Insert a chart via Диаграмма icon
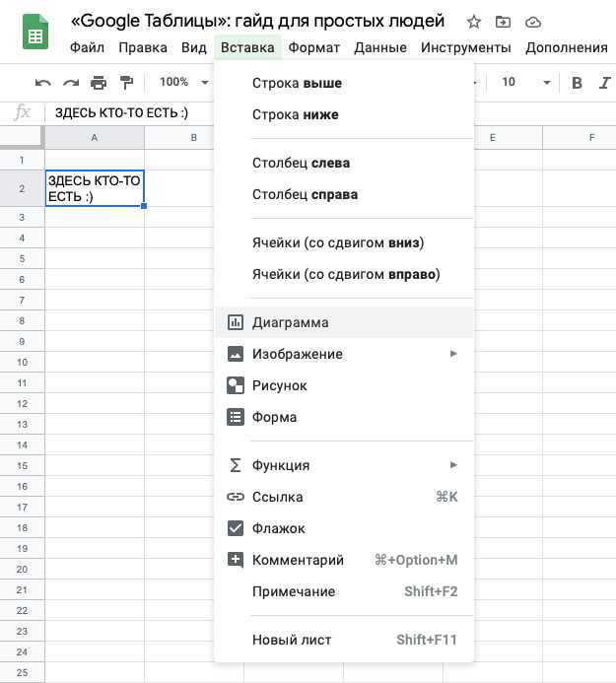 pyautogui.click(x=236, y=322)
